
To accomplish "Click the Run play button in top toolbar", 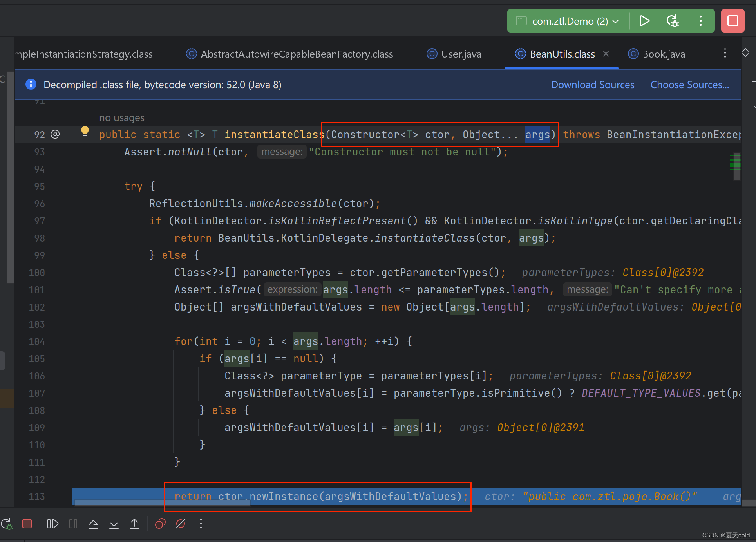I will pos(644,21).
